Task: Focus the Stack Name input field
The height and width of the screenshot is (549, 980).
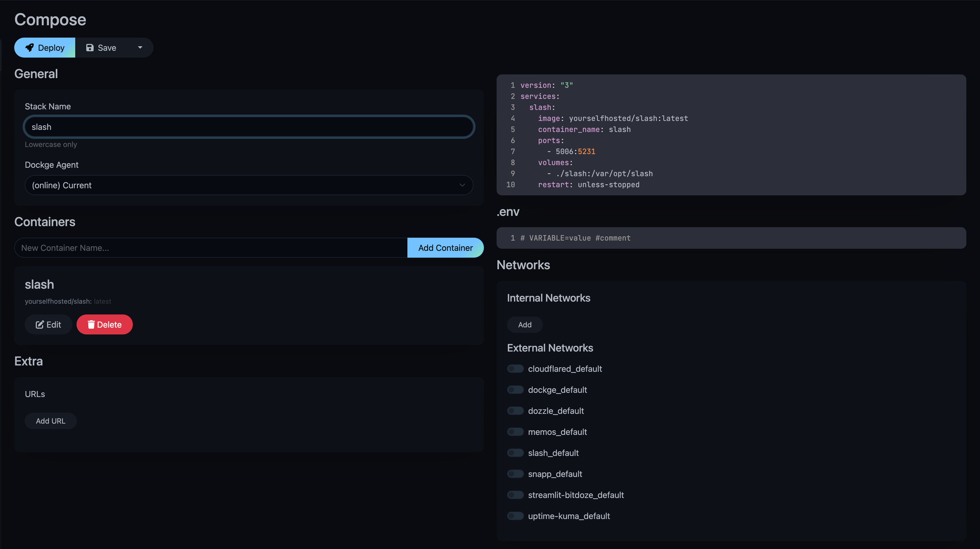Action: tap(249, 127)
